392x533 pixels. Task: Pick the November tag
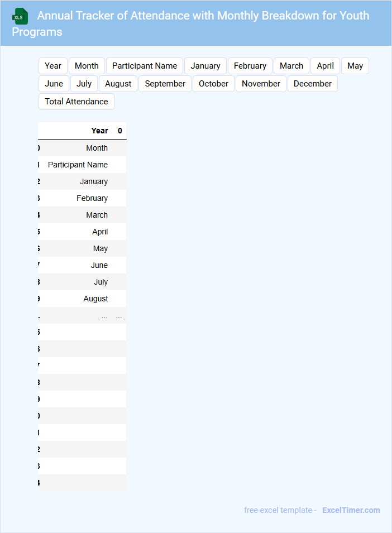(x=261, y=84)
